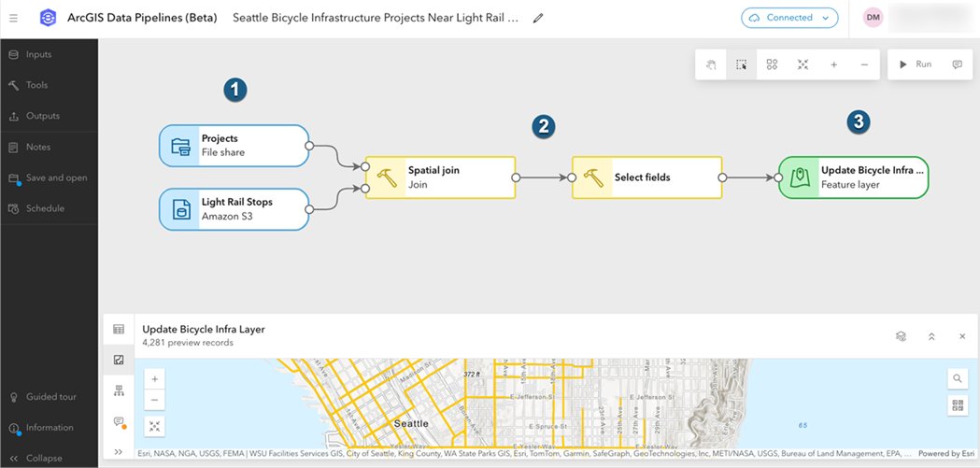Open the run messages console icon
This screenshot has height=468, width=980.
(x=957, y=64)
